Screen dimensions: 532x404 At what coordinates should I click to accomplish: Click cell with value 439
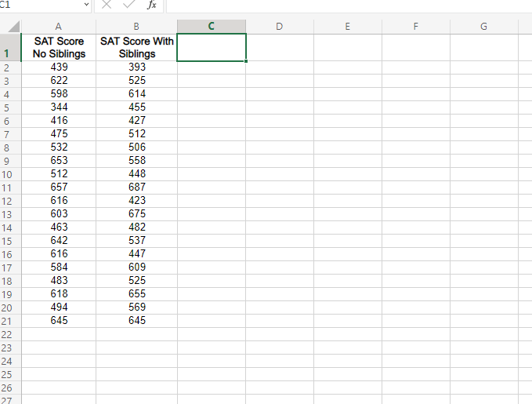59,67
